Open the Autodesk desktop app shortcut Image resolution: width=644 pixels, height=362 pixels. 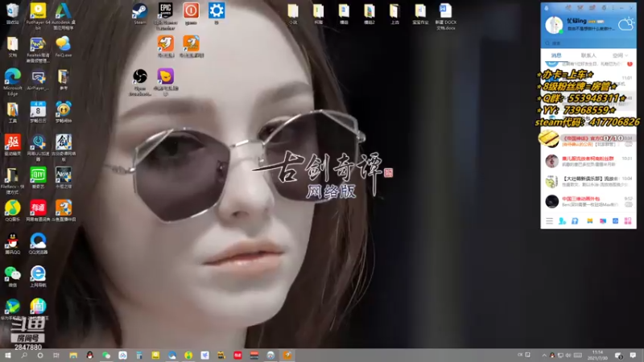coord(64,15)
